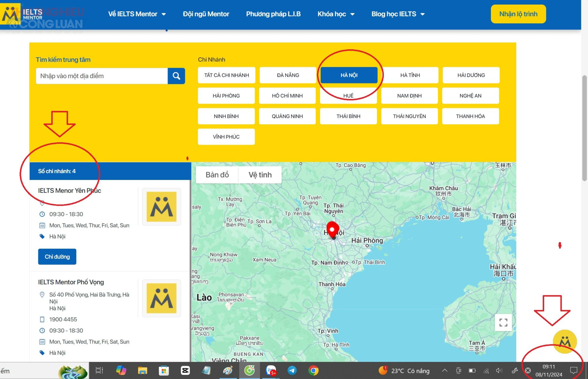Click the IELTS Mentor logo
The image size is (588, 379).
coord(22,14)
